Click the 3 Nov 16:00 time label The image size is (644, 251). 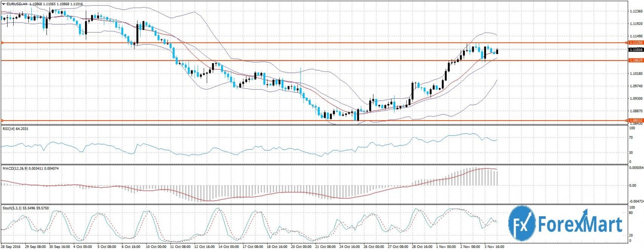point(492,248)
